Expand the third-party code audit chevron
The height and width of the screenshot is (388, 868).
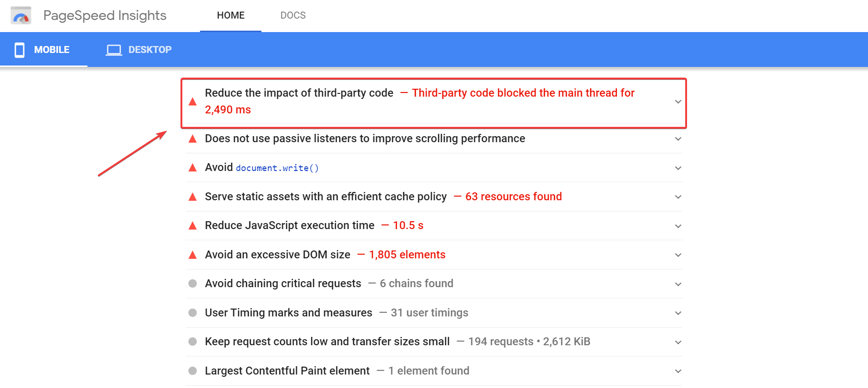pyautogui.click(x=678, y=102)
